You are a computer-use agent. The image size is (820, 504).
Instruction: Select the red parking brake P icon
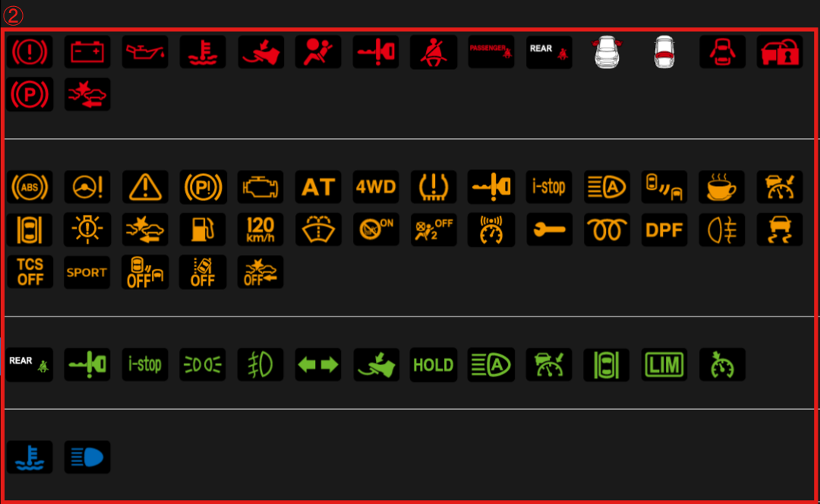pyautogui.click(x=30, y=94)
